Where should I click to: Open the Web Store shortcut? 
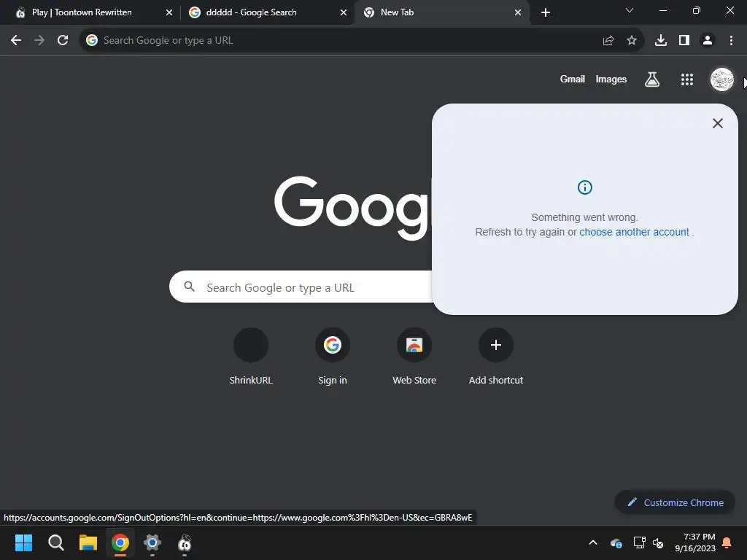pyautogui.click(x=414, y=356)
